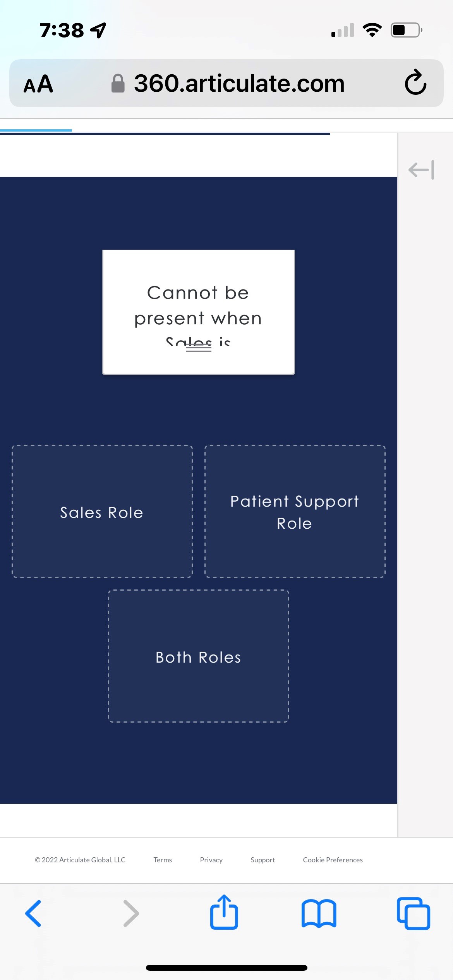This screenshot has width=453, height=980.
Task: Tap the Safari reload page icon
Action: (x=415, y=82)
